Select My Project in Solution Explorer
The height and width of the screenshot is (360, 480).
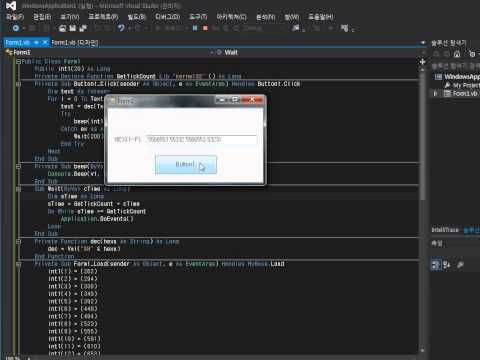pyautogui.click(x=466, y=85)
